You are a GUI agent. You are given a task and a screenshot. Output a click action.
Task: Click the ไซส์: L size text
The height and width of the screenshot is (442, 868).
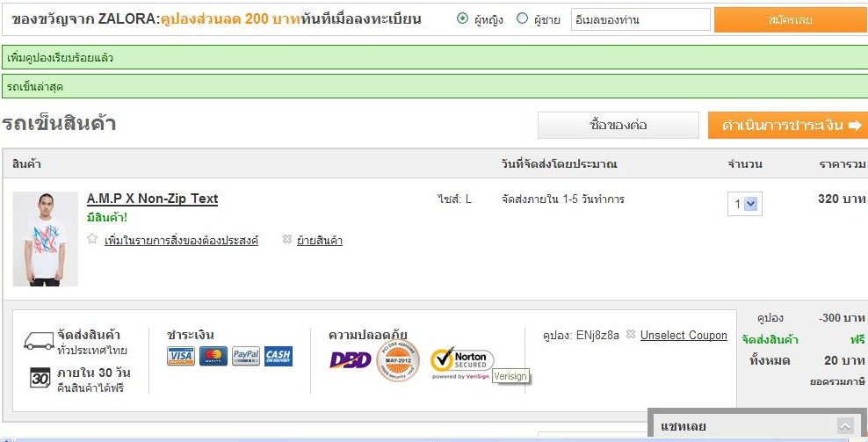pos(454,199)
